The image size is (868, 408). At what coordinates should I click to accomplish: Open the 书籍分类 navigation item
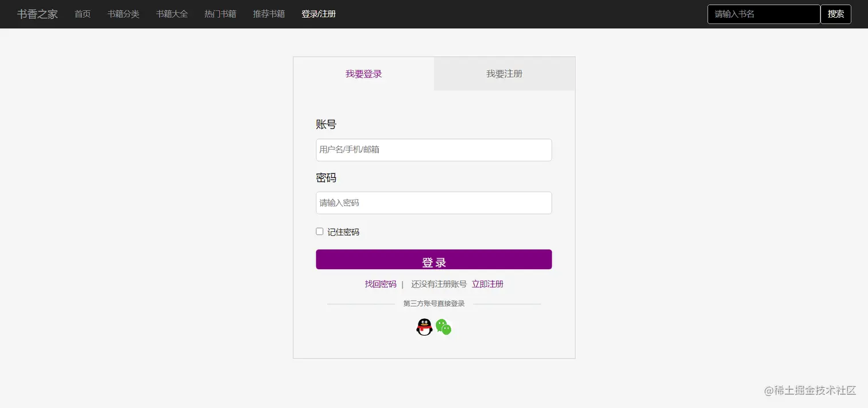[123, 14]
